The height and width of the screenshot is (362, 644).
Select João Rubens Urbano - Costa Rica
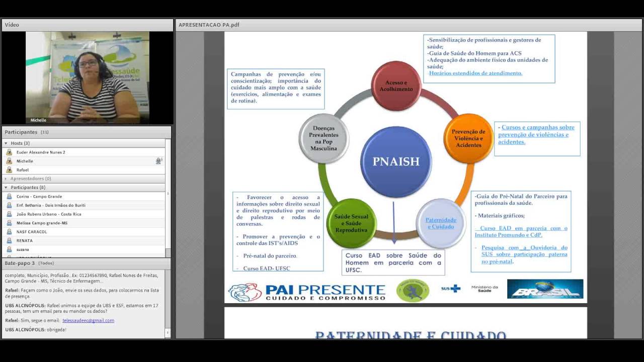[84, 214]
